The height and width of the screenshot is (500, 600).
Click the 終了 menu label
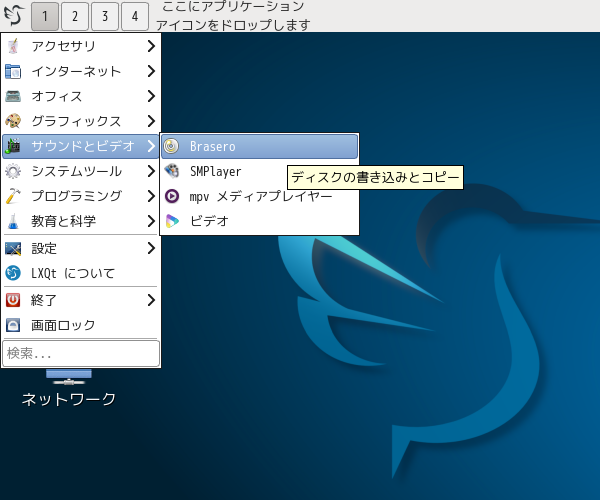pos(44,300)
